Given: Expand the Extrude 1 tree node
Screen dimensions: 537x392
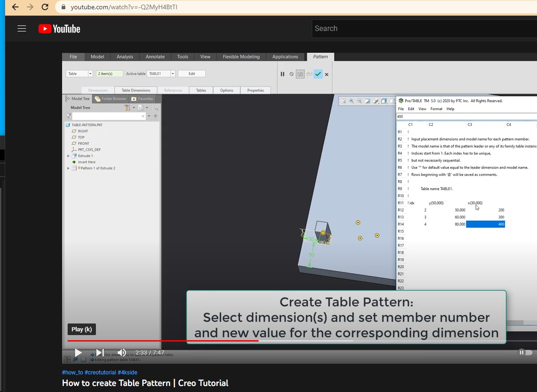Looking at the screenshot, I should (68, 156).
